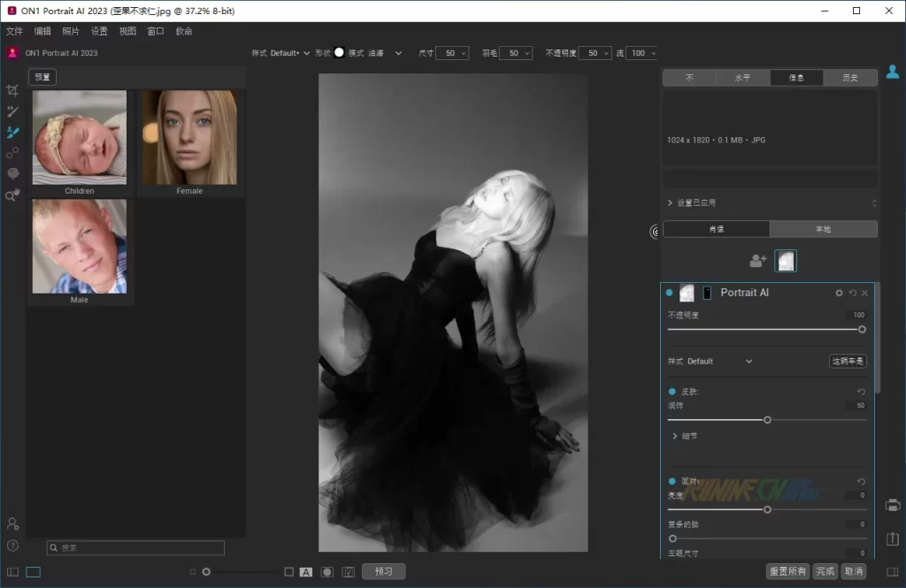Open the 样式 Default dropdown in Portrait AI panel
The image size is (906, 588).
point(748,361)
